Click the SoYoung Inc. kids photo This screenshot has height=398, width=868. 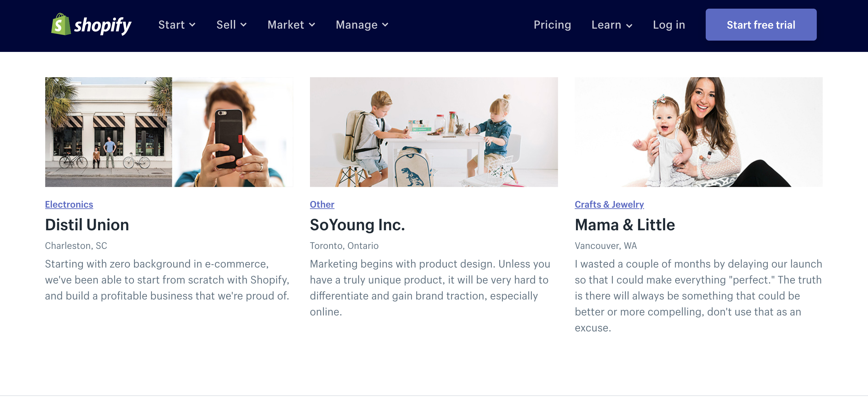click(x=434, y=132)
